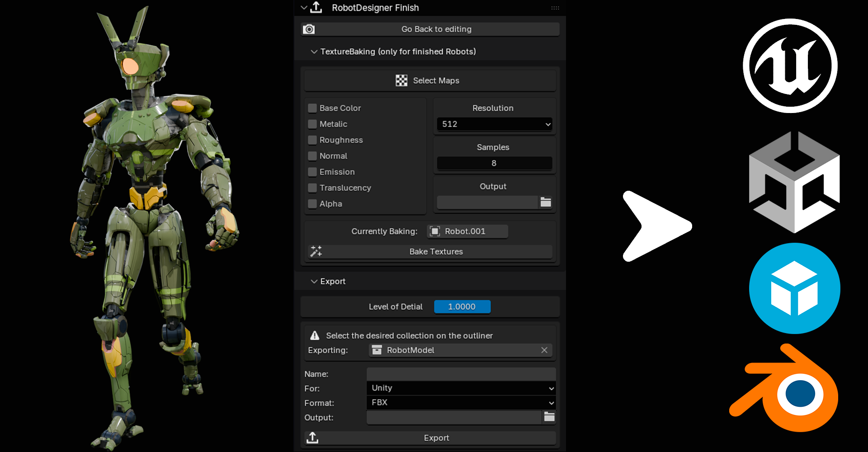Click the Sketchfab blue cube logo
868x452 pixels.
pos(794,288)
